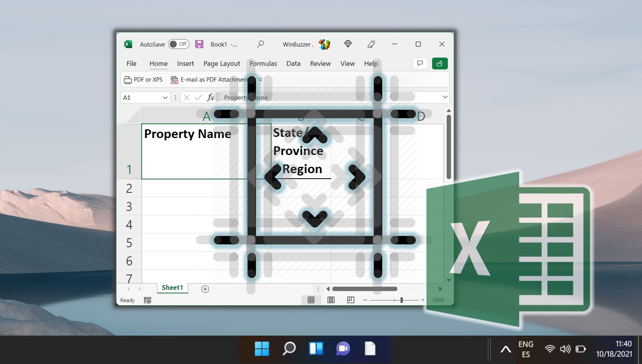642x364 pixels.
Task: Open the Chat taskbar icon
Action: 343,349
